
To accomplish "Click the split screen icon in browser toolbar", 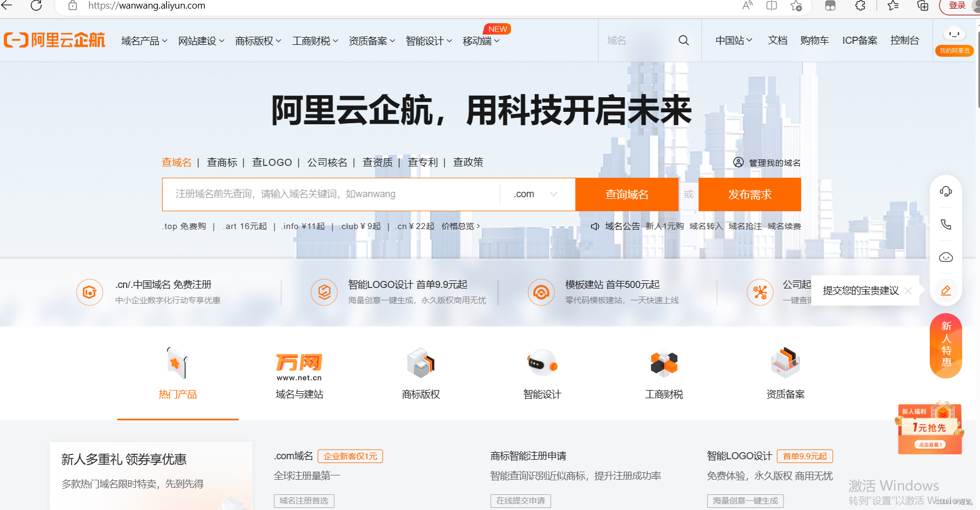I will 771,5.
